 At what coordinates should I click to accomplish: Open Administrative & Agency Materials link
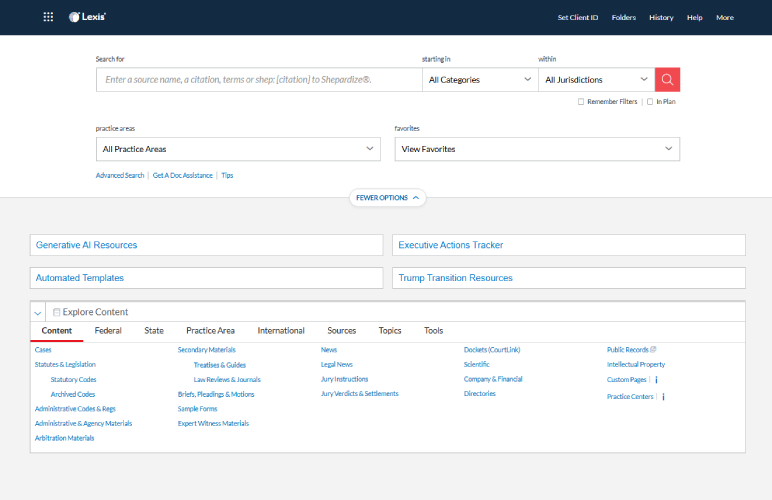point(83,424)
